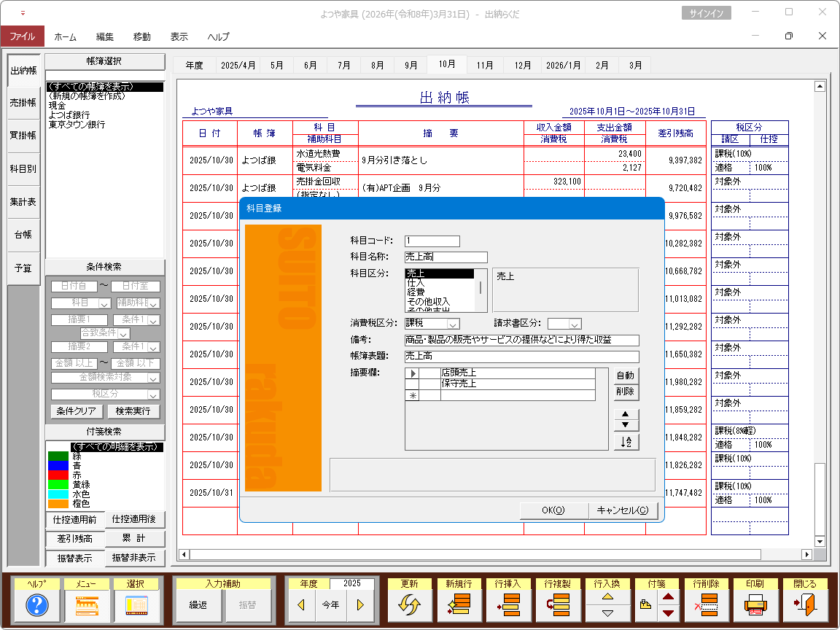
Task: Click the Help question mark icon
Action: tap(36, 605)
